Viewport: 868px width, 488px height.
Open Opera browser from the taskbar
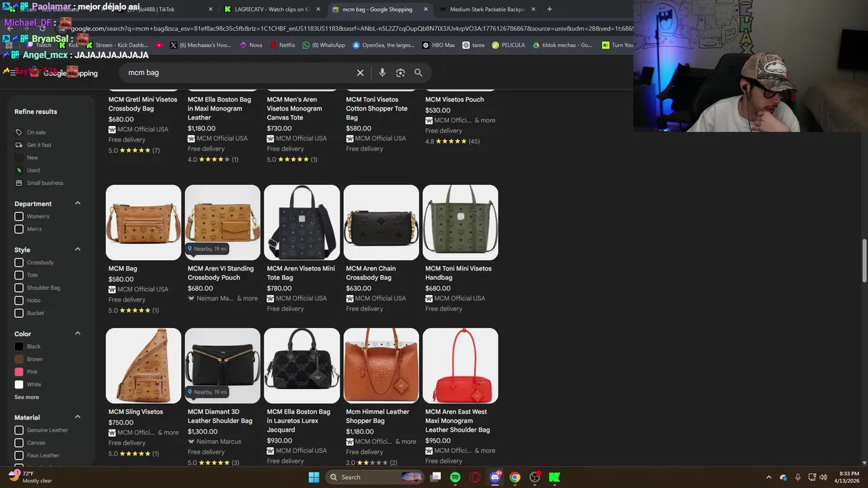tap(475, 477)
